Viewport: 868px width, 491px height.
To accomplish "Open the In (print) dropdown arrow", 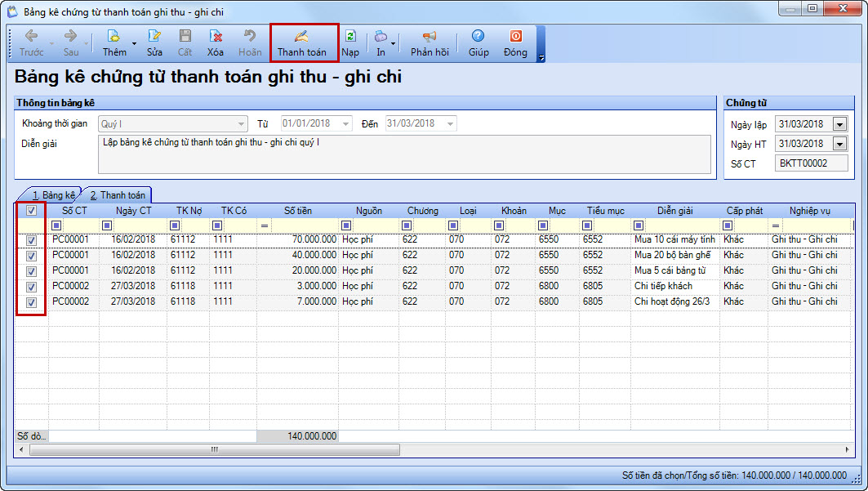I will 393,43.
